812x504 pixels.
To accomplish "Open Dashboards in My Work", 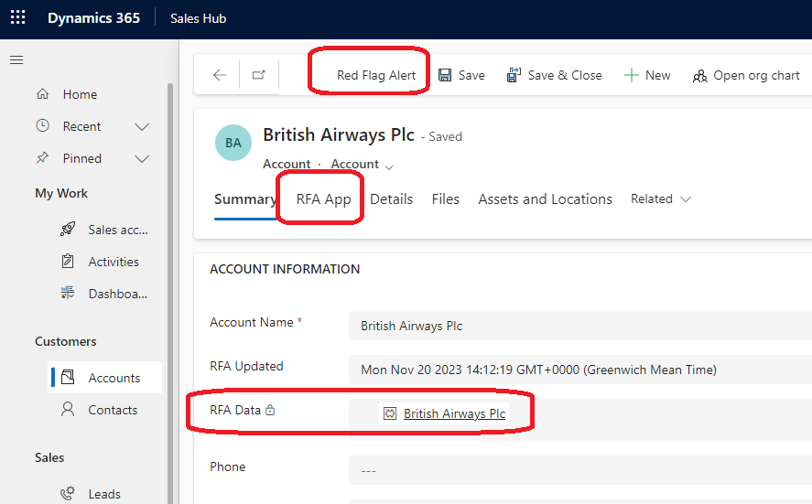I will click(118, 294).
